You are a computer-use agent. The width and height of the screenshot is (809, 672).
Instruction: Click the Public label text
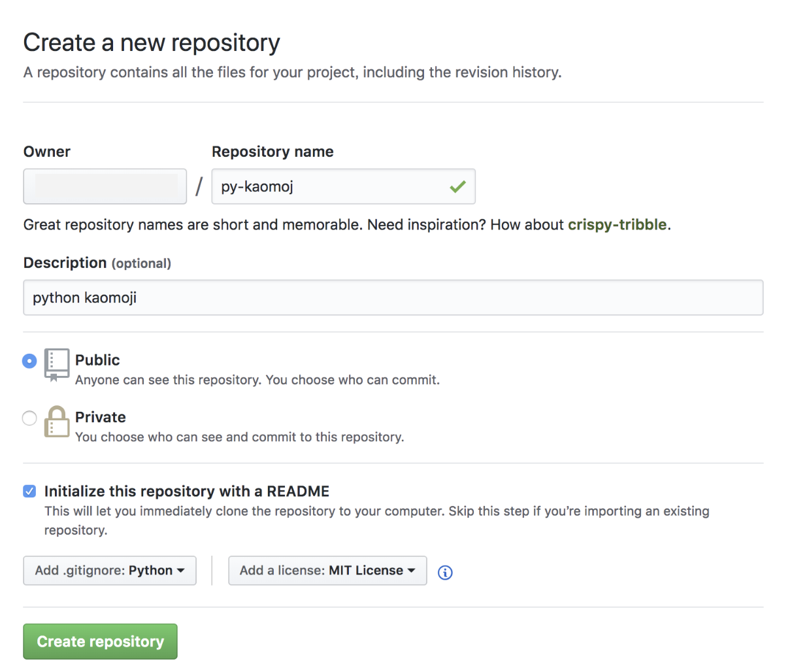97,360
